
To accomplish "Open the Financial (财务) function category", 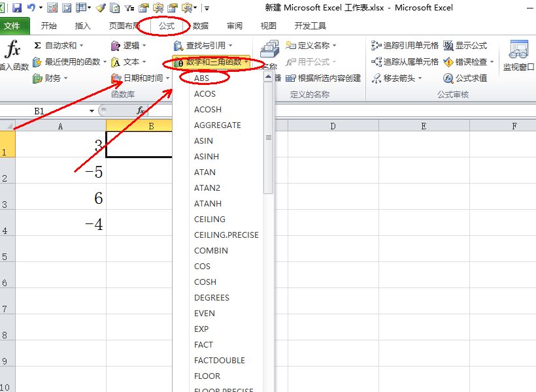I will tap(52, 78).
